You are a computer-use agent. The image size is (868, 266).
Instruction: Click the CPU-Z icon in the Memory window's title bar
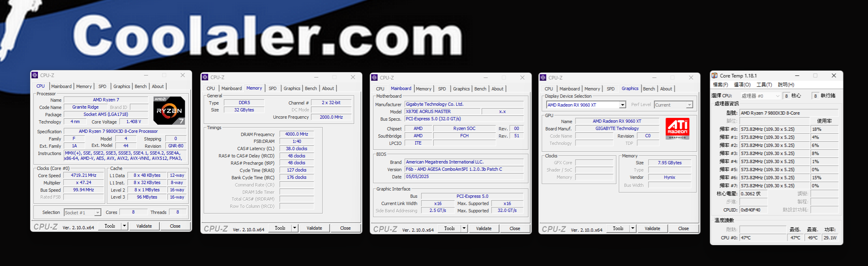coord(205,77)
